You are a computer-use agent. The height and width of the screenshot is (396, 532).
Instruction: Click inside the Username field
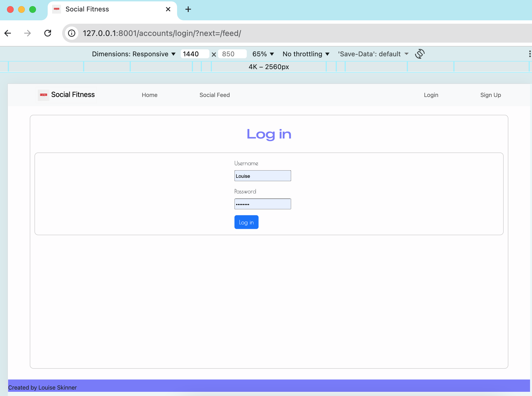(x=262, y=176)
